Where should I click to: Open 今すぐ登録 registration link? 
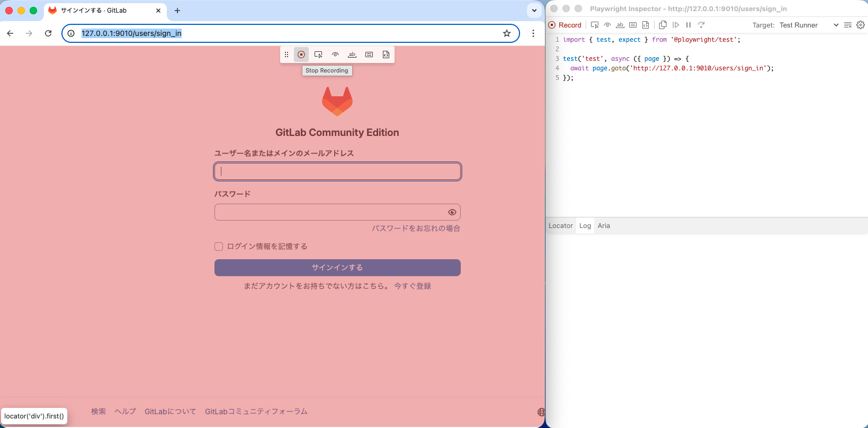coord(413,286)
